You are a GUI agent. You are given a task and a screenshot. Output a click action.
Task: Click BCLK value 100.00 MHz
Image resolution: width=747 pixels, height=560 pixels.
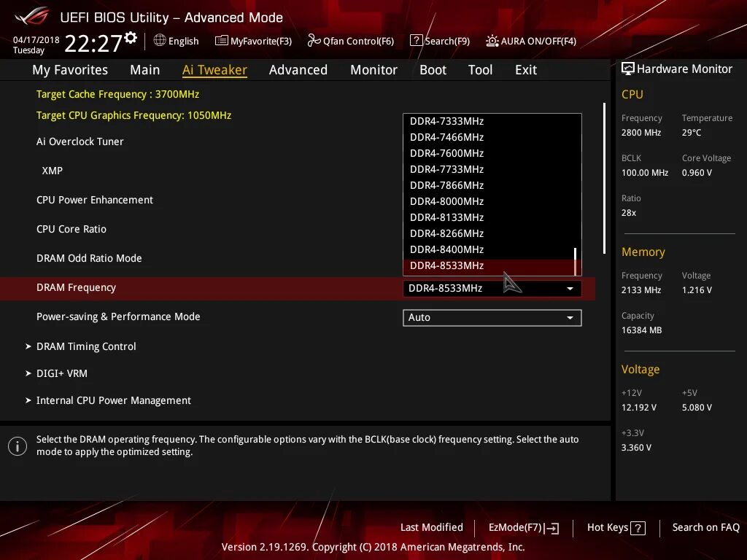pyautogui.click(x=645, y=173)
